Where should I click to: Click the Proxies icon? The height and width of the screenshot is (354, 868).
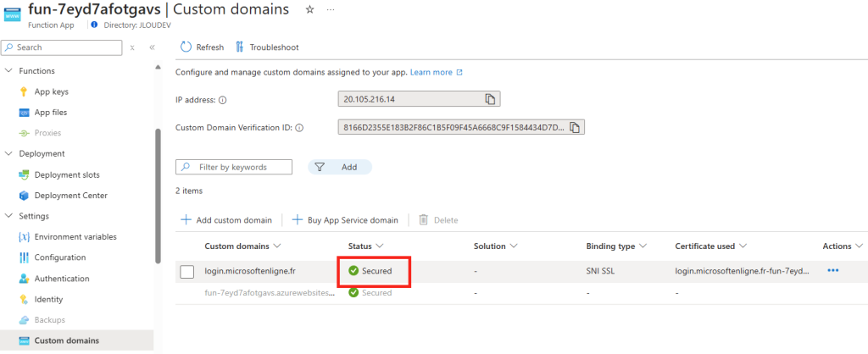[24, 133]
